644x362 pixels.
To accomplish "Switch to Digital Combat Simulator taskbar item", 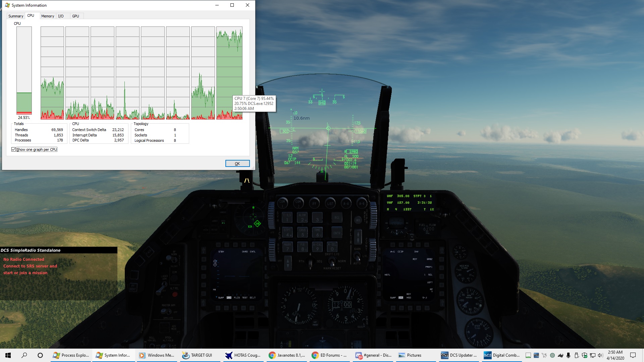I will 502,355.
